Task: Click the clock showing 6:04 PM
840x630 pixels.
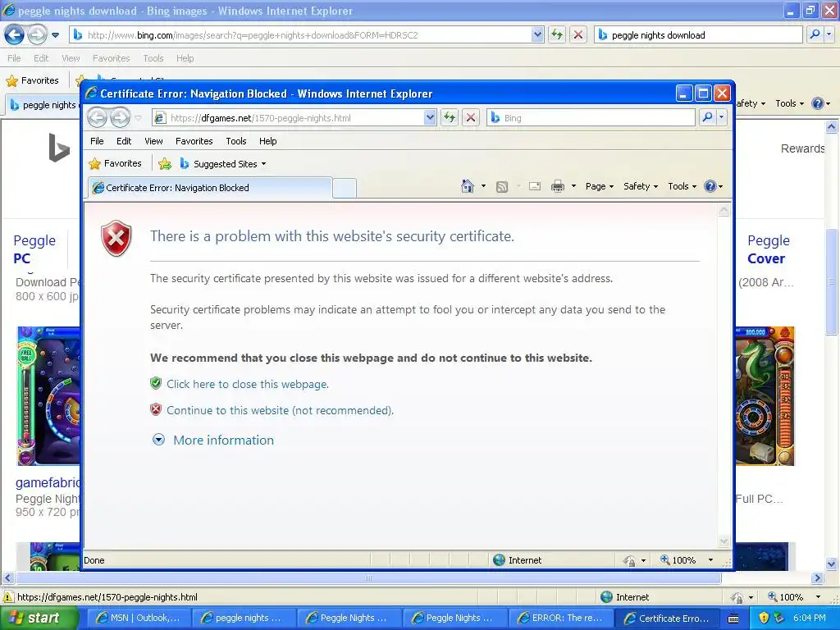Action: (x=809, y=618)
